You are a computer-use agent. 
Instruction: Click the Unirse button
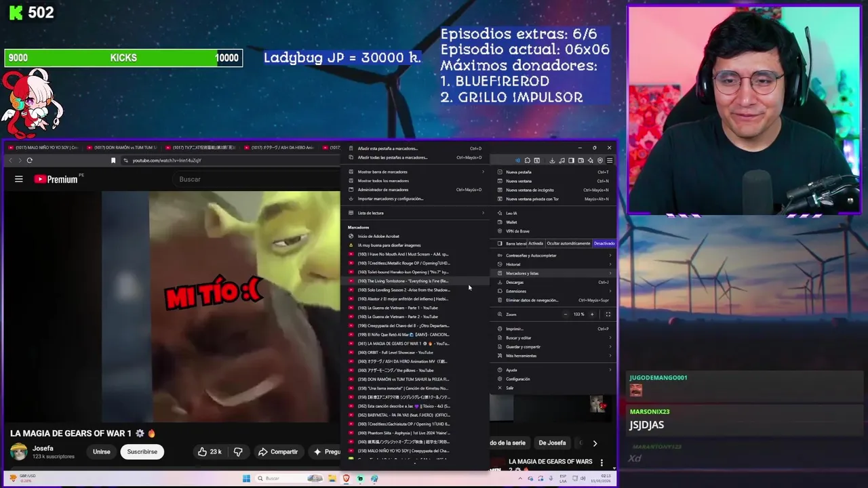102,451
